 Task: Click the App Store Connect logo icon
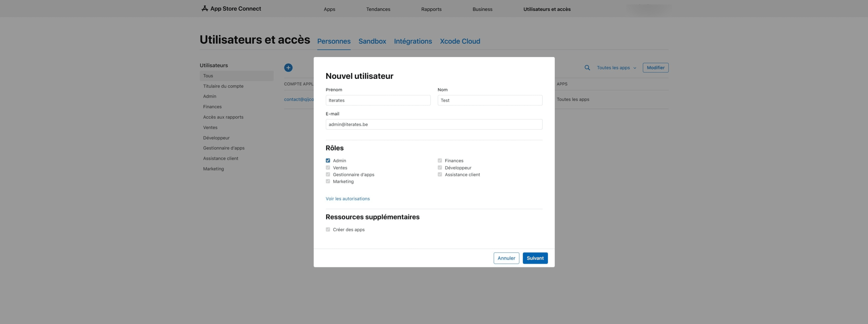205,8
